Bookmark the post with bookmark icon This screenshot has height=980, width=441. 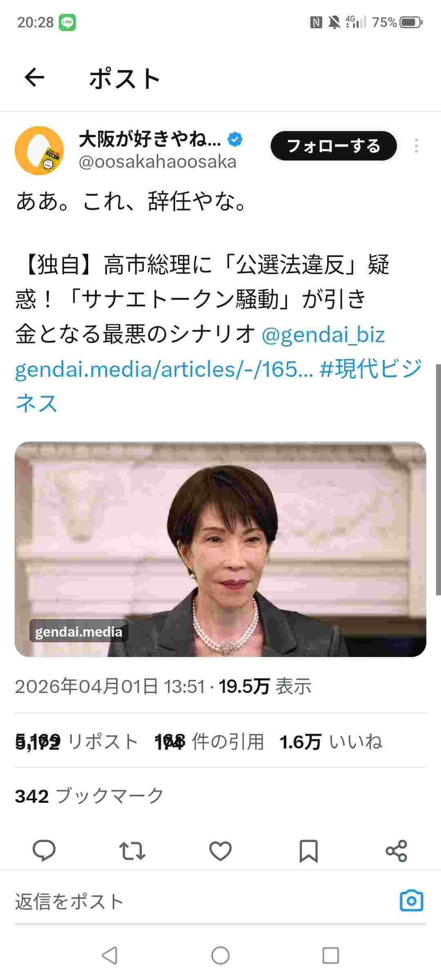pyautogui.click(x=309, y=851)
